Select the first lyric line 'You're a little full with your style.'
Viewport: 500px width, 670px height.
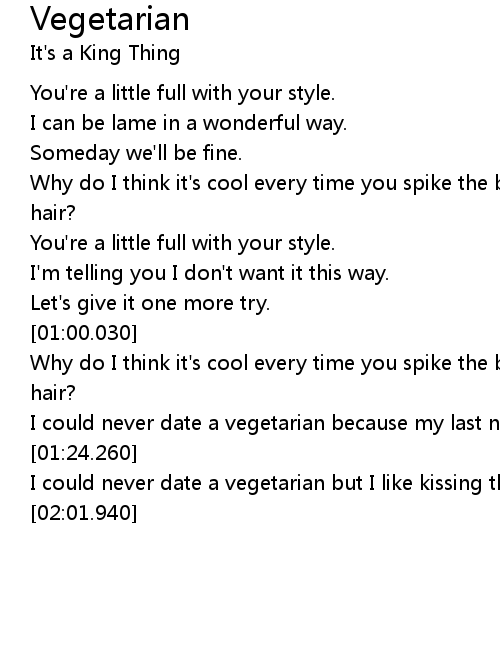[182, 93]
